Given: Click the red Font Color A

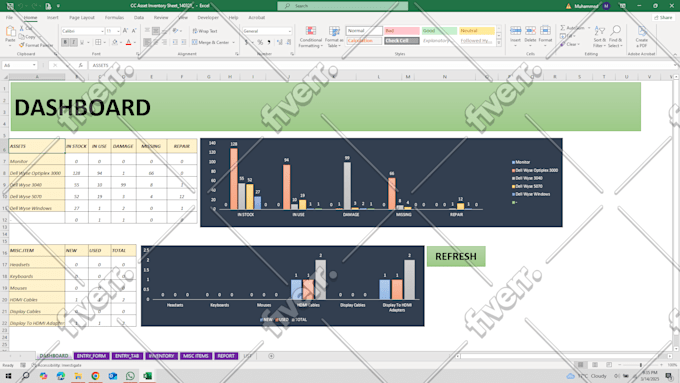Looking at the screenshot, I should (x=128, y=43).
